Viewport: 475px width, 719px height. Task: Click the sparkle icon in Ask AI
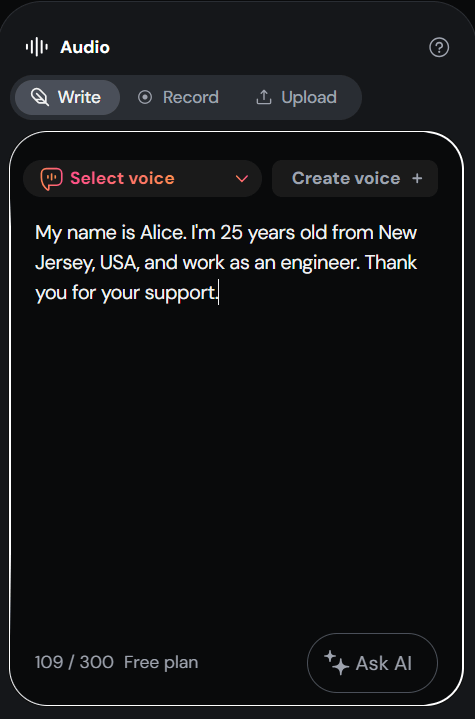tap(337, 663)
